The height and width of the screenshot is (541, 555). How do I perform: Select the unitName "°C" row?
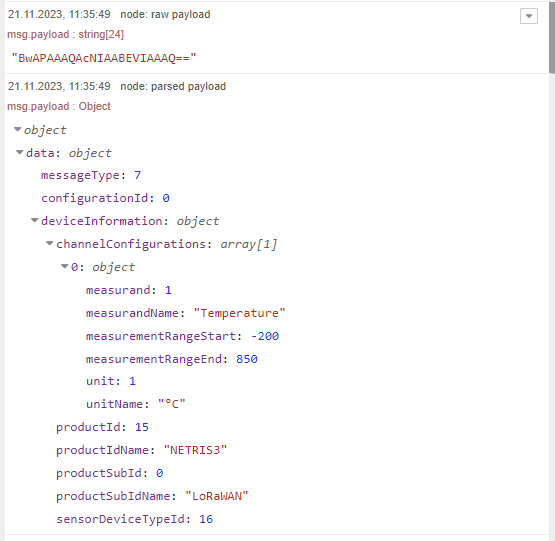click(136, 404)
